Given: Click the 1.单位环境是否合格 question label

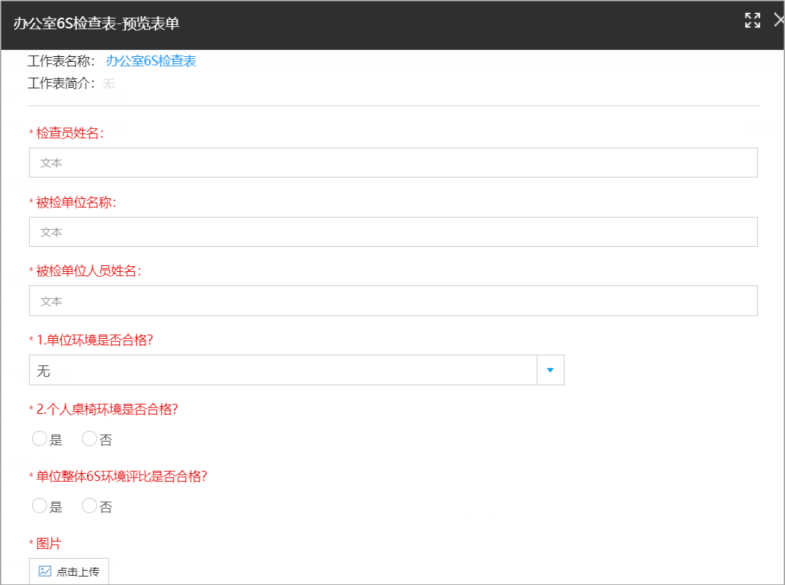Looking at the screenshot, I should click(95, 340).
